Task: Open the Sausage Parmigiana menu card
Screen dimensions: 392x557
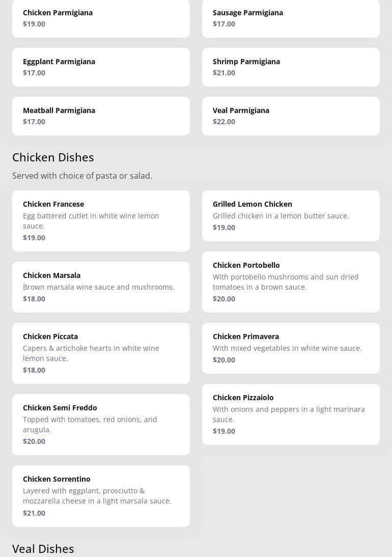Action: point(291,18)
